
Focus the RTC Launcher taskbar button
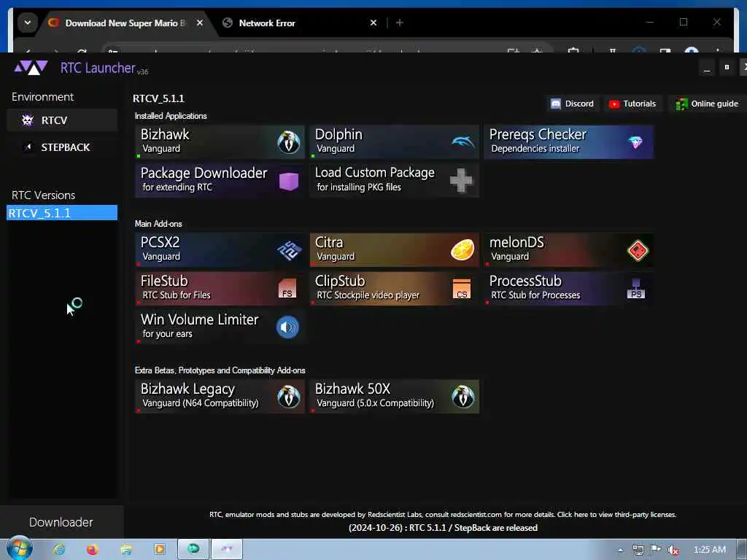pos(227,549)
